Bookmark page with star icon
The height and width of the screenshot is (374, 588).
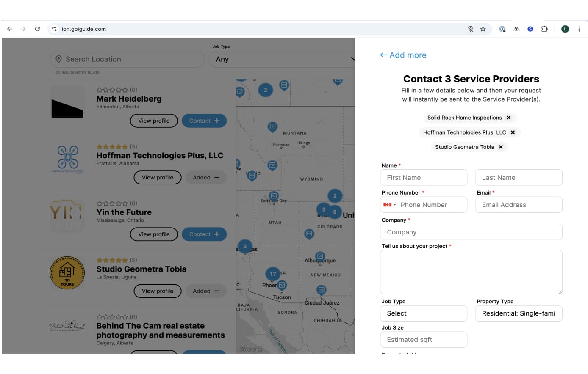click(483, 29)
